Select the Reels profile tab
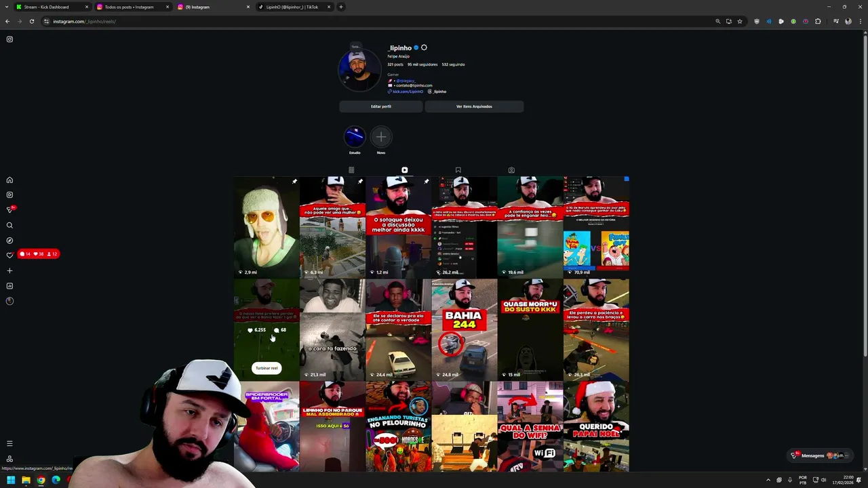 (404, 170)
